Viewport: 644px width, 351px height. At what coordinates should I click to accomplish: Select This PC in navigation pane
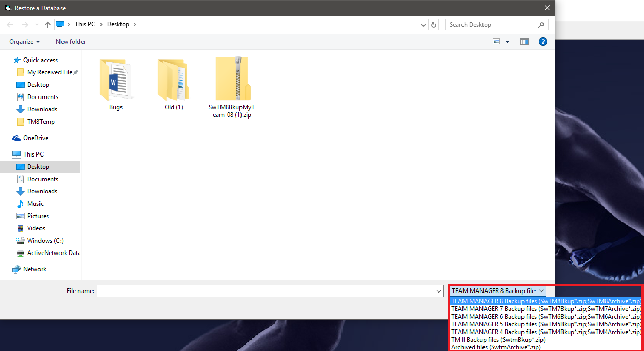(33, 154)
